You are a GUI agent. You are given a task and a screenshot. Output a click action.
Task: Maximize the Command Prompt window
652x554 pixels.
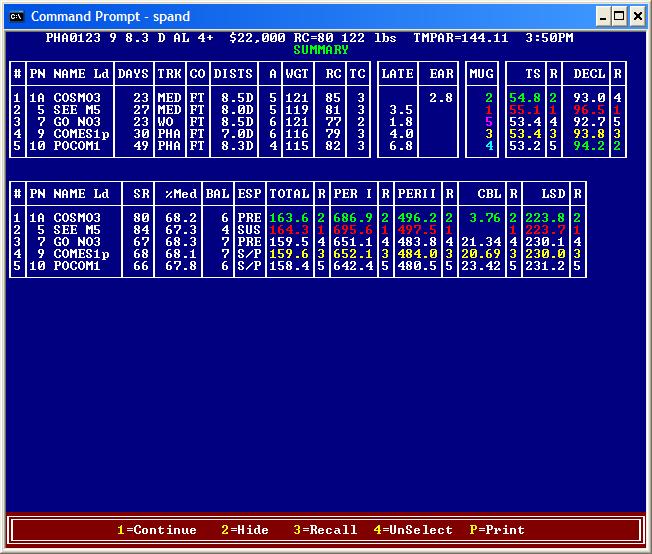[619, 17]
